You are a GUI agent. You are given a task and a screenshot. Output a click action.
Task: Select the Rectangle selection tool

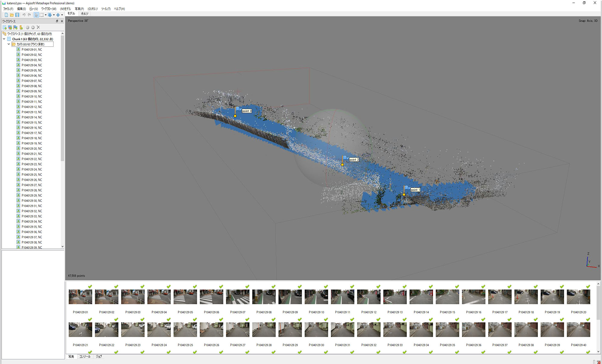[42, 15]
